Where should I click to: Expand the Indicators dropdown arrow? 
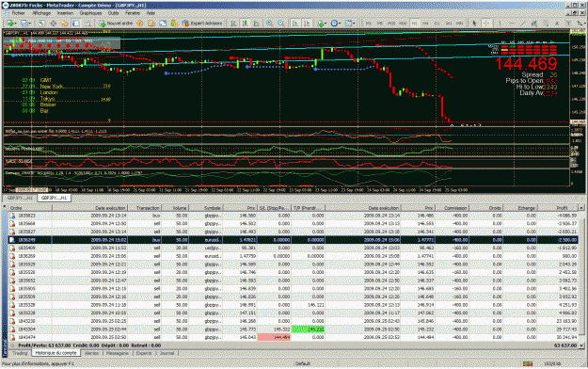(326, 24)
